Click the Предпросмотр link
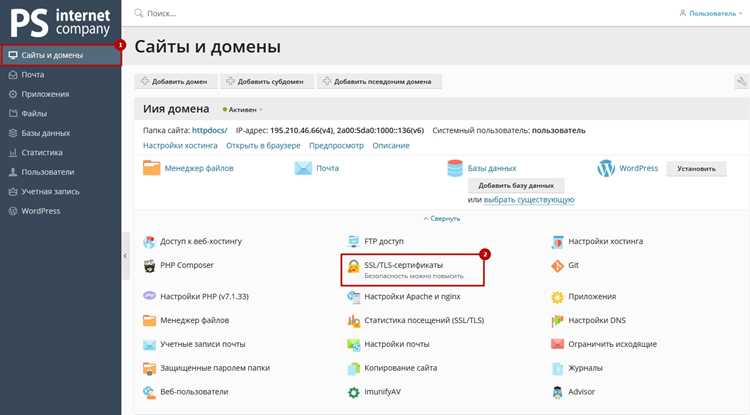The width and height of the screenshot is (750, 415). click(x=336, y=145)
